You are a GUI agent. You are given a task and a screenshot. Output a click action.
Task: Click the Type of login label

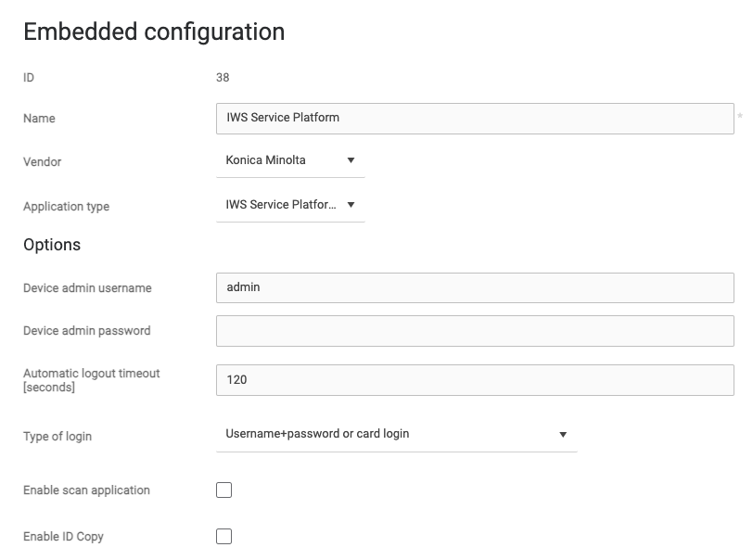(x=57, y=437)
